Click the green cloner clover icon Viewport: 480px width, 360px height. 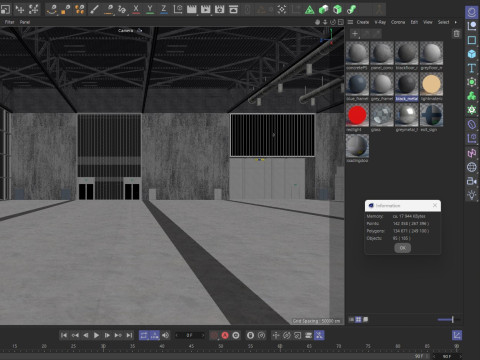pos(471,96)
